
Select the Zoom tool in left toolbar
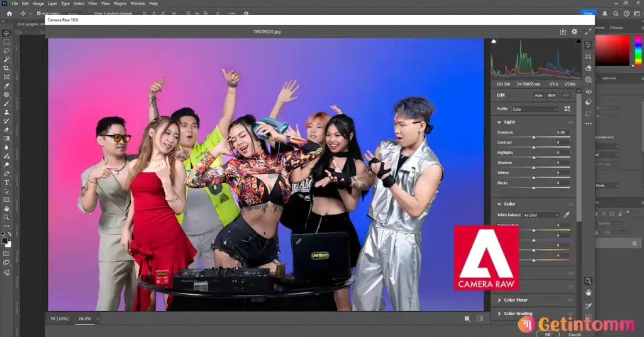click(6, 217)
